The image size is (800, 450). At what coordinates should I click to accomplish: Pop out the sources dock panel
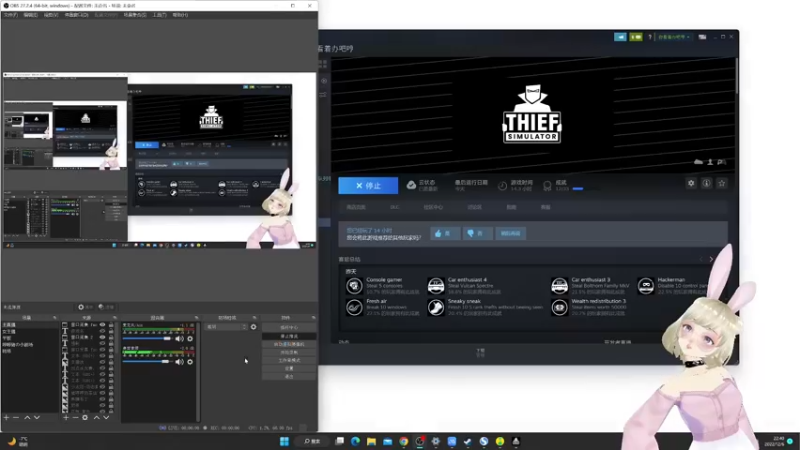pyautogui.click(x=115, y=318)
